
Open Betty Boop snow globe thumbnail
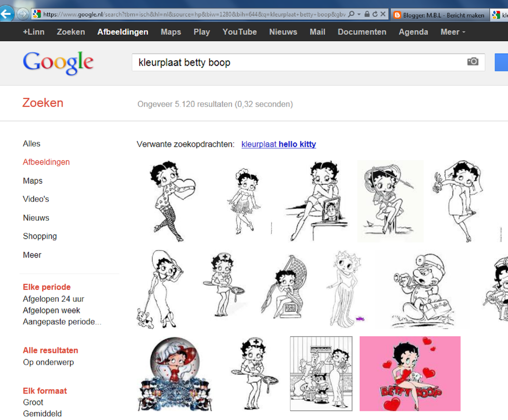pyautogui.click(x=175, y=374)
